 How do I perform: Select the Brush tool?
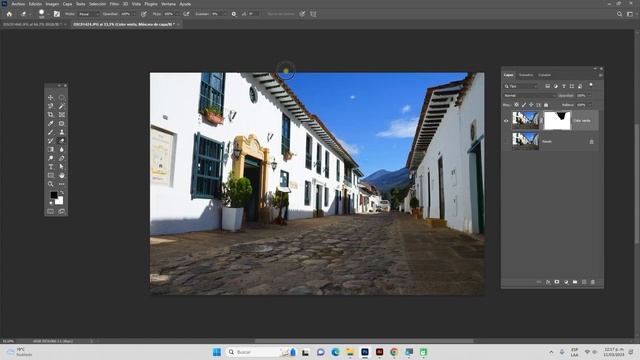click(51, 132)
